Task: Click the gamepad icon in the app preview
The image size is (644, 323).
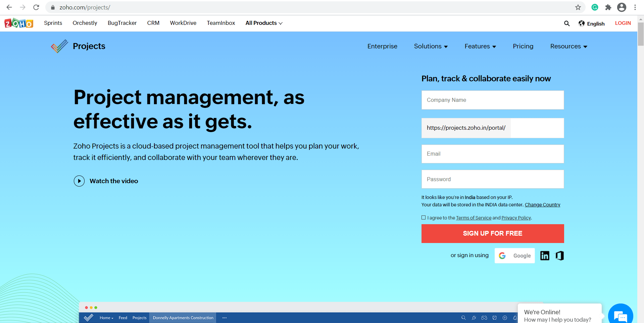Action: (484, 318)
